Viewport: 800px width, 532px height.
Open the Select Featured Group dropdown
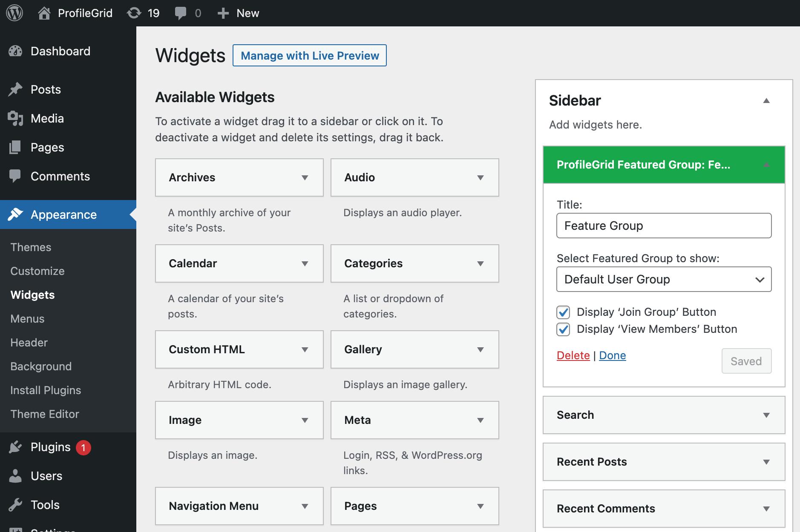(x=664, y=279)
